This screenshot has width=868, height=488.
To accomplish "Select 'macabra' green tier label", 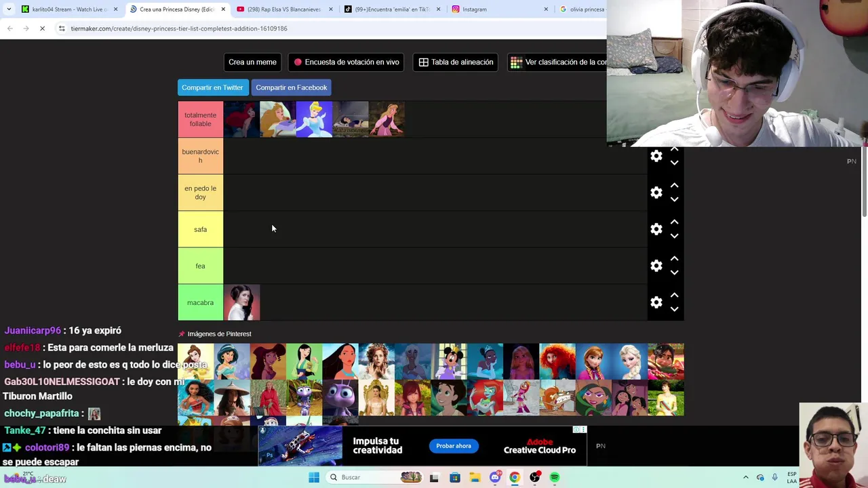I will pyautogui.click(x=200, y=303).
